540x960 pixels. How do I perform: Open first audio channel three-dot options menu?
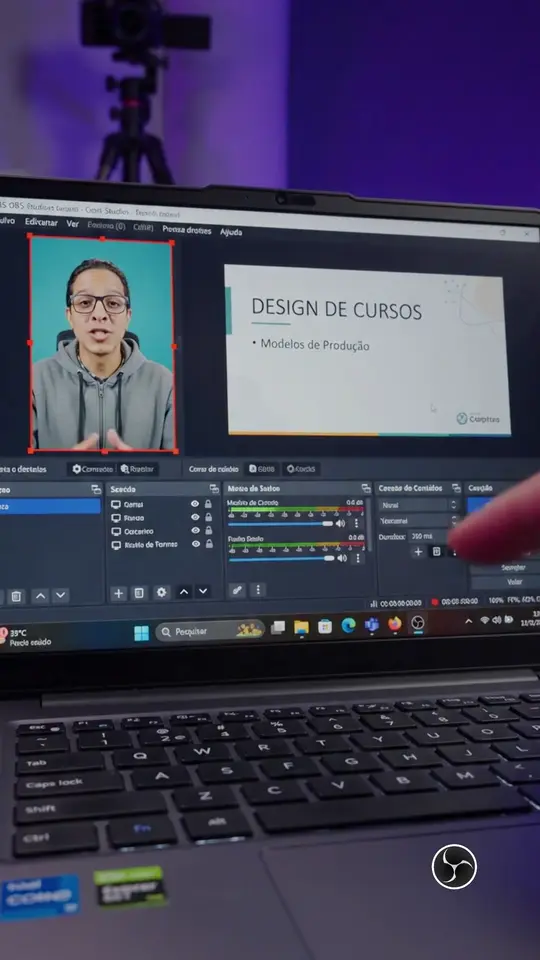(x=356, y=523)
